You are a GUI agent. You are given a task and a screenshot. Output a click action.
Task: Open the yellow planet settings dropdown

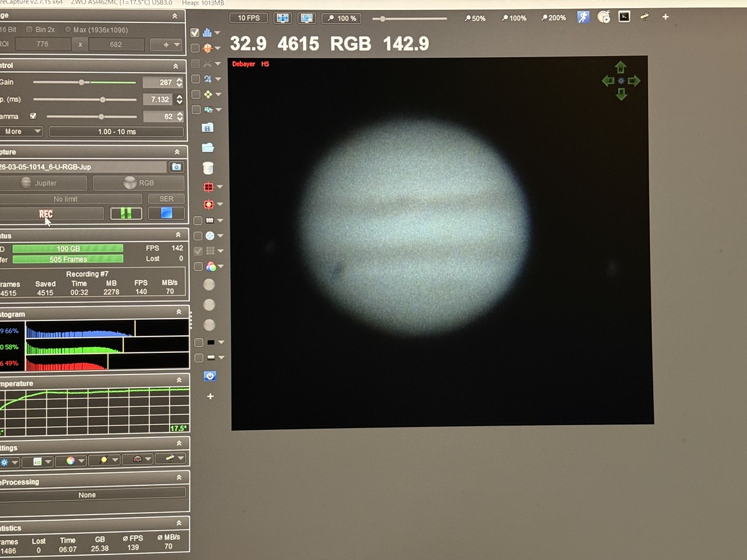(x=103, y=461)
